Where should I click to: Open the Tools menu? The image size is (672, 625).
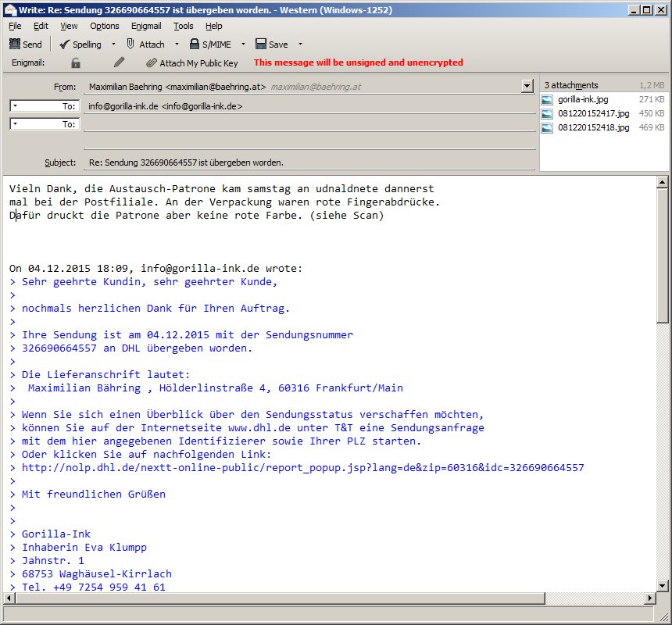184,26
